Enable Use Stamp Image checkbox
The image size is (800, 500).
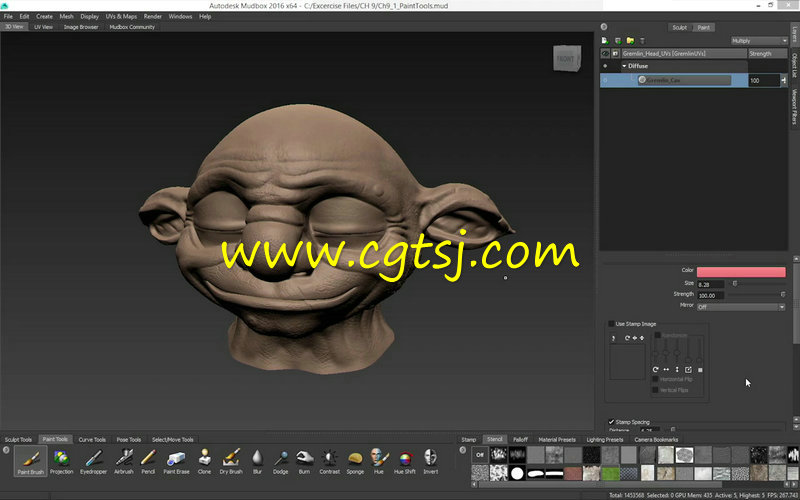(611, 324)
